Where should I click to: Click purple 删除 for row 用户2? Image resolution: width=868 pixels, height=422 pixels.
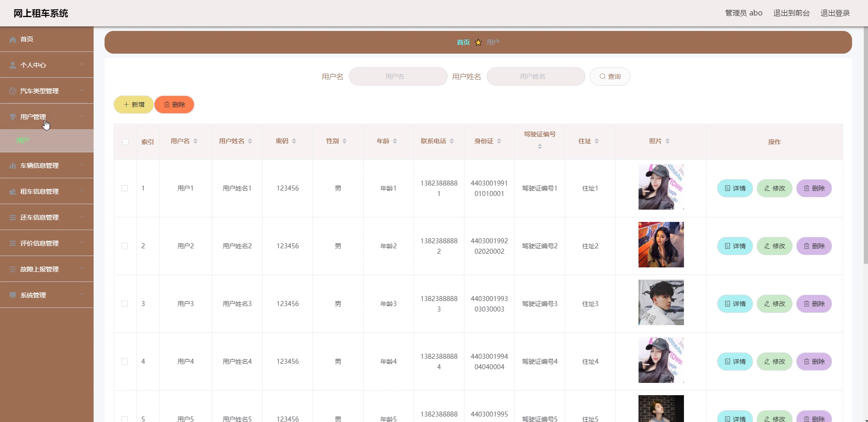[x=814, y=246]
